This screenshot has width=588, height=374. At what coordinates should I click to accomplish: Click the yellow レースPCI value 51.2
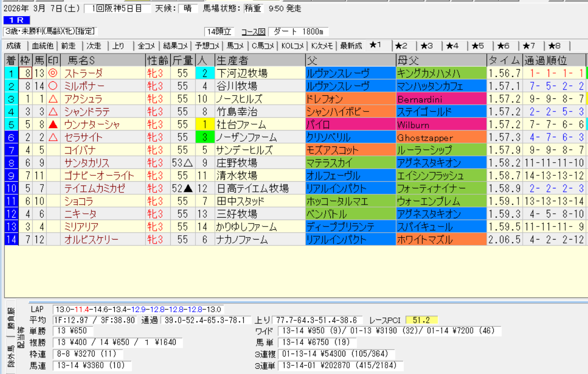click(x=421, y=320)
